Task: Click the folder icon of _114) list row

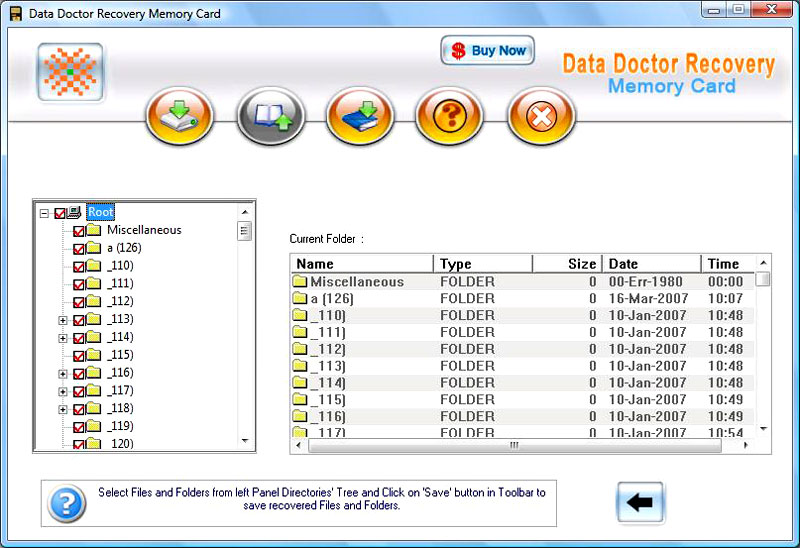Action: pos(300,382)
